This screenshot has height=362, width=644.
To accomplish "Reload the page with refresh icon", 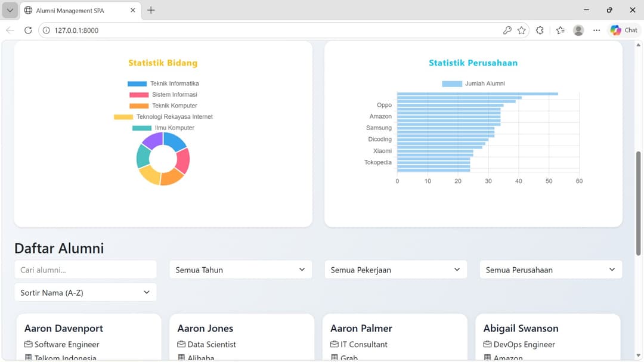I will [28, 30].
